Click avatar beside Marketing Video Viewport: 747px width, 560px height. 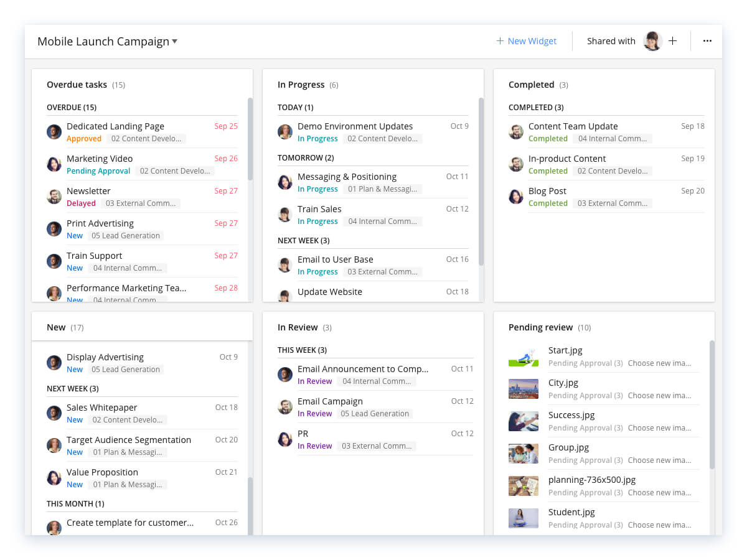(x=54, y=164)
